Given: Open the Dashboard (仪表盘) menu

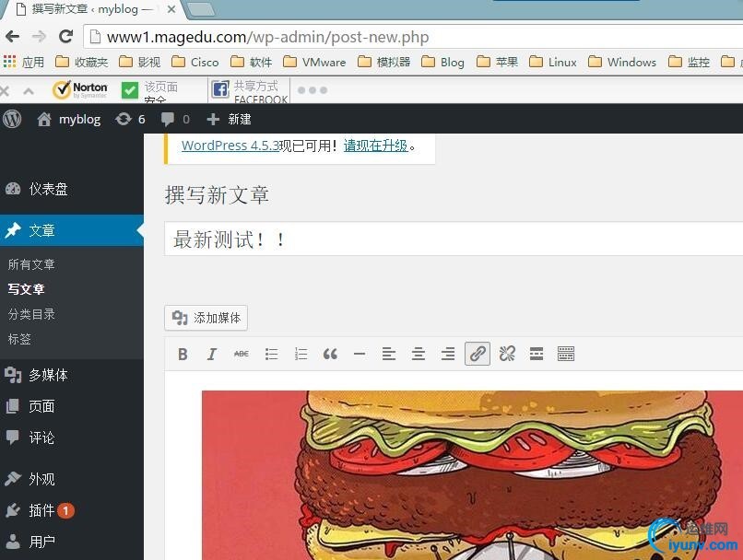Looking at the screenshot, I should pos(72,189).
